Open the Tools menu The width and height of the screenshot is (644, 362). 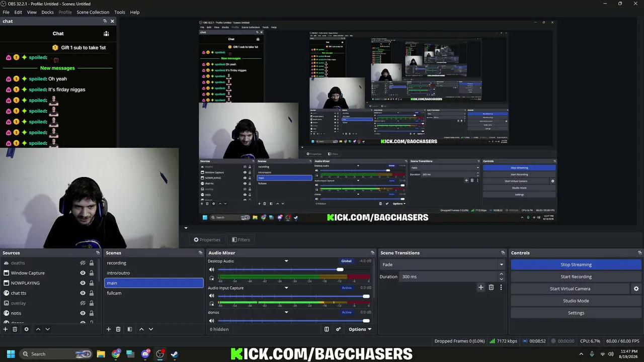point(120,12)
